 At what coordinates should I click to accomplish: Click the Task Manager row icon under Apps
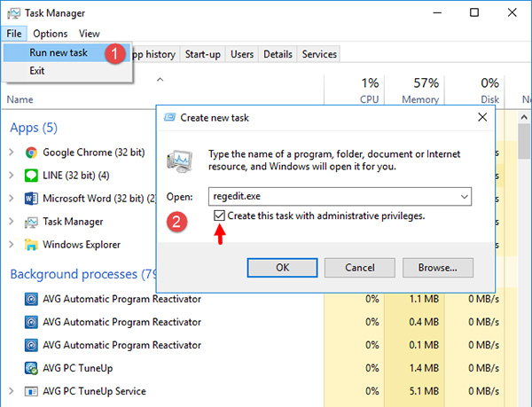pos(31,223)
